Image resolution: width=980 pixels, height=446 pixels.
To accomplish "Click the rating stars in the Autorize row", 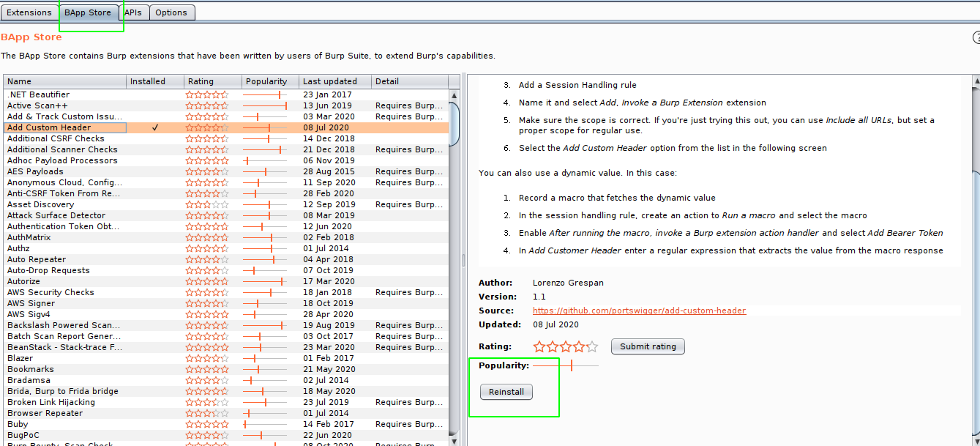I will 207,281.
